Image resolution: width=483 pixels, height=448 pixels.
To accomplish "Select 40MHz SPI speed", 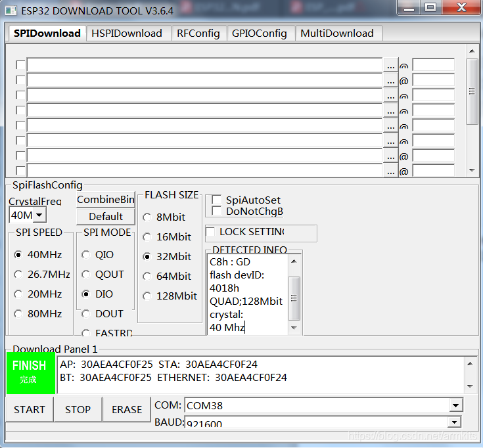I will pyautogui.click(x=18, y=255).
